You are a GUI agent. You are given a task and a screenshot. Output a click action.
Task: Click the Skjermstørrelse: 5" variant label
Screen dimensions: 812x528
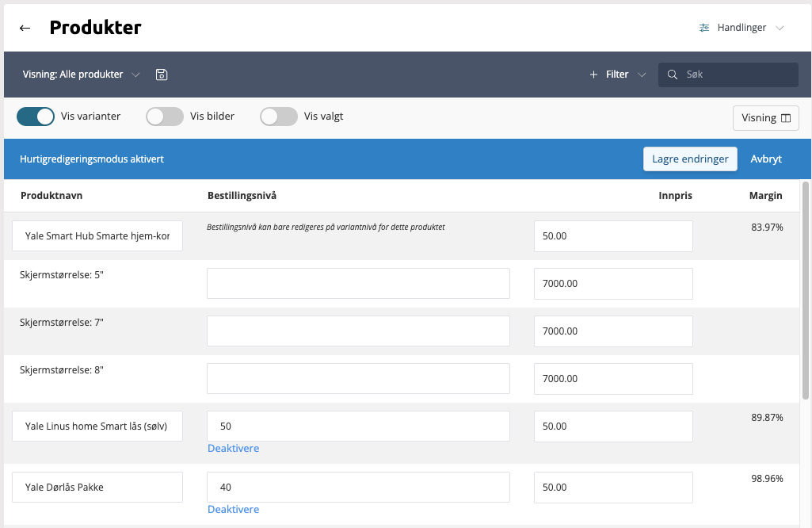[62, 275]
